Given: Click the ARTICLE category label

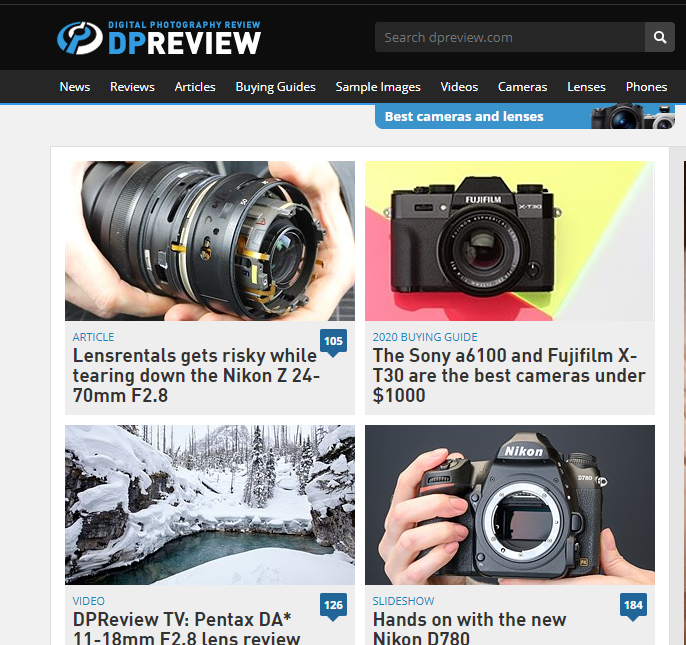Looking at the screenshot, I should (x=93, y=337).
